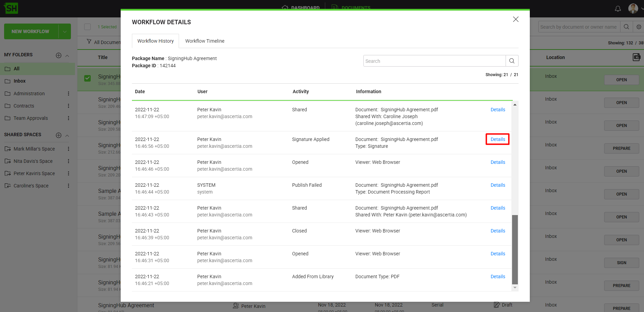
Task: Uncheck the selected SigningHub document checkbox
Action: tap(88, 78)
